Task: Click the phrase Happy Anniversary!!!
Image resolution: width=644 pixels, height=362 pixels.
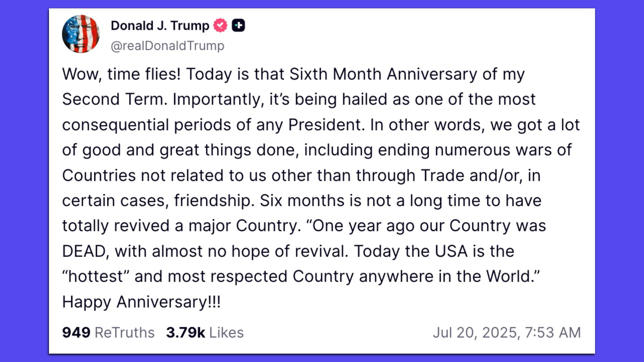Action: tap(141, 302)
